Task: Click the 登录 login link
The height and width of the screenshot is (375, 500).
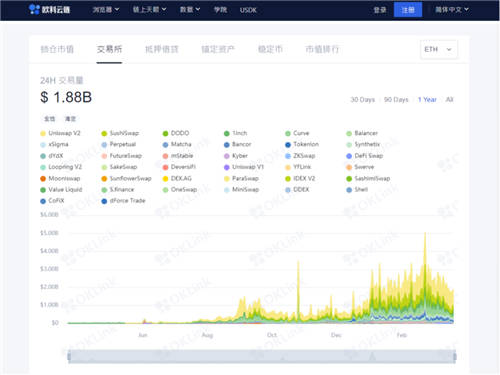Action: tap(380, 10)
